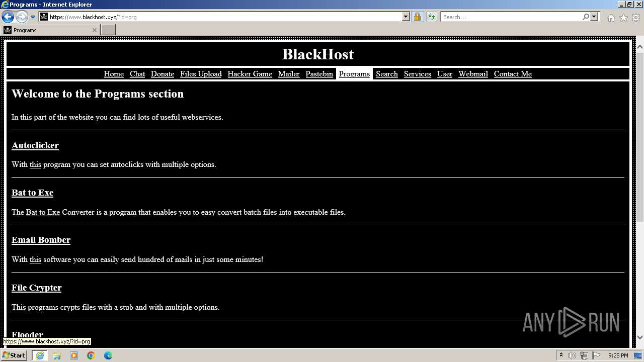Open the User navigation link
Screen dimensions: 644x362
[445, 74]
